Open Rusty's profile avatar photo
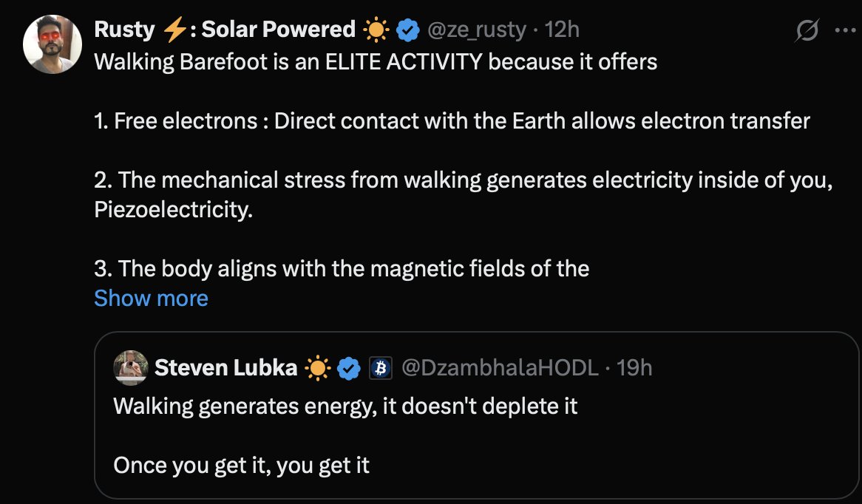862x504 pixels. [x=52, y=44]
